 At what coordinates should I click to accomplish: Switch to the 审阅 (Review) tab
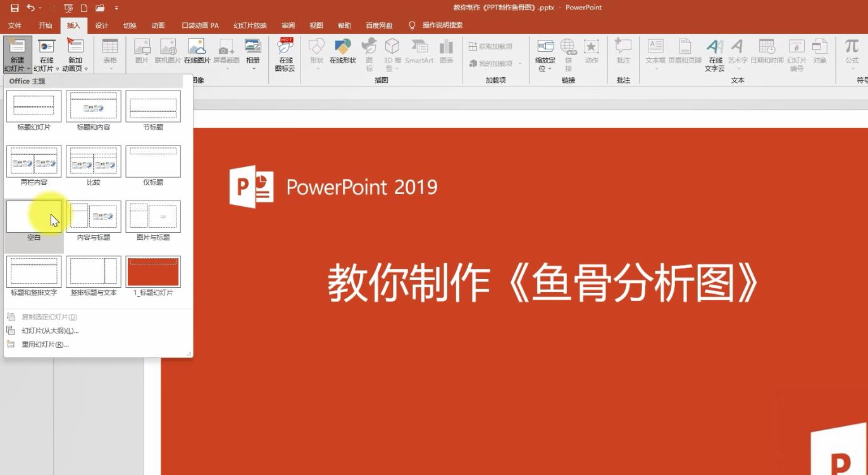tap(288, 25)
